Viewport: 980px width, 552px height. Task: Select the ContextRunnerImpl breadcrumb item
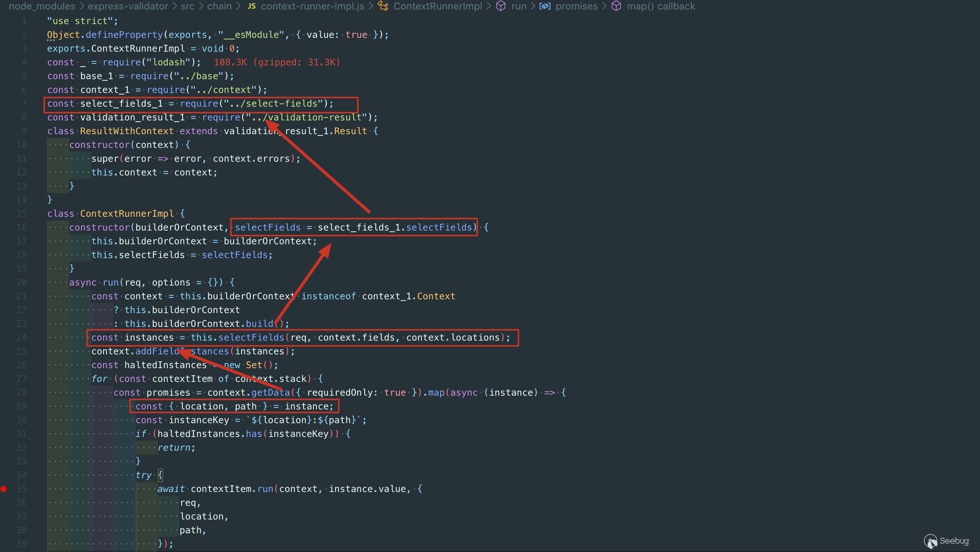[x=438, y=6]
